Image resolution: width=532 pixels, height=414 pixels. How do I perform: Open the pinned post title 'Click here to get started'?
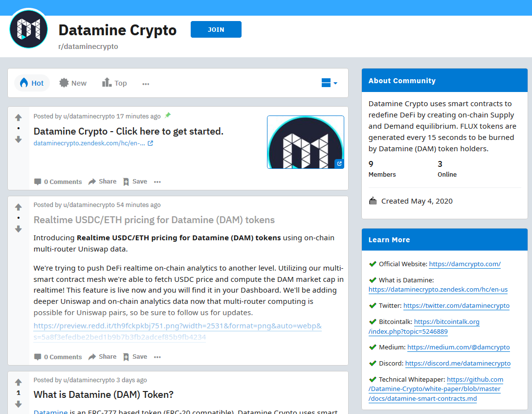coord(128,132)
